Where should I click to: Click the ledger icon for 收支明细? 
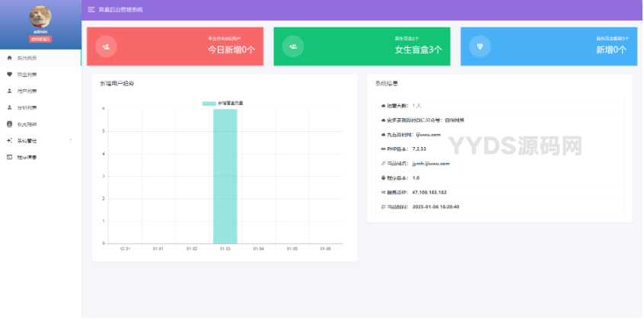[x=10, y=123]
